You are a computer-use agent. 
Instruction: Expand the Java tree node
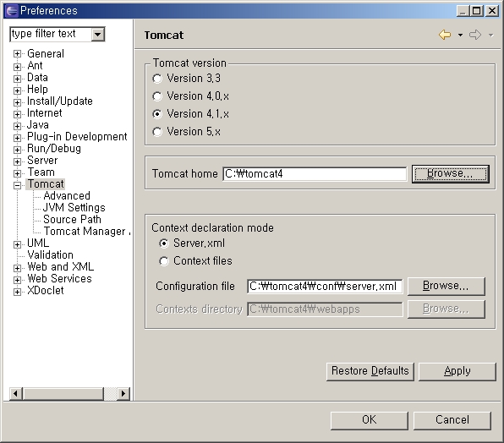point(18,126)
